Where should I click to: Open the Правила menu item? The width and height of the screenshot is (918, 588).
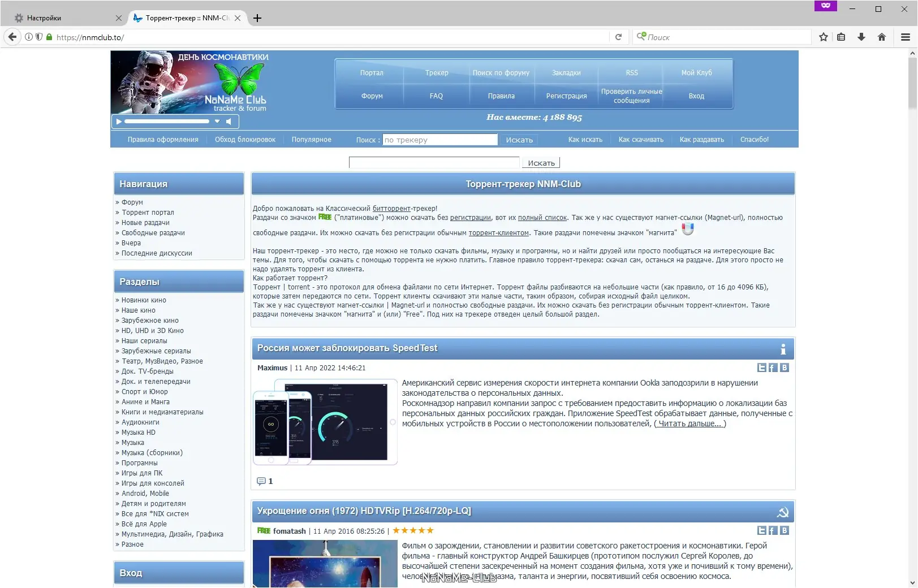point(501,96)
